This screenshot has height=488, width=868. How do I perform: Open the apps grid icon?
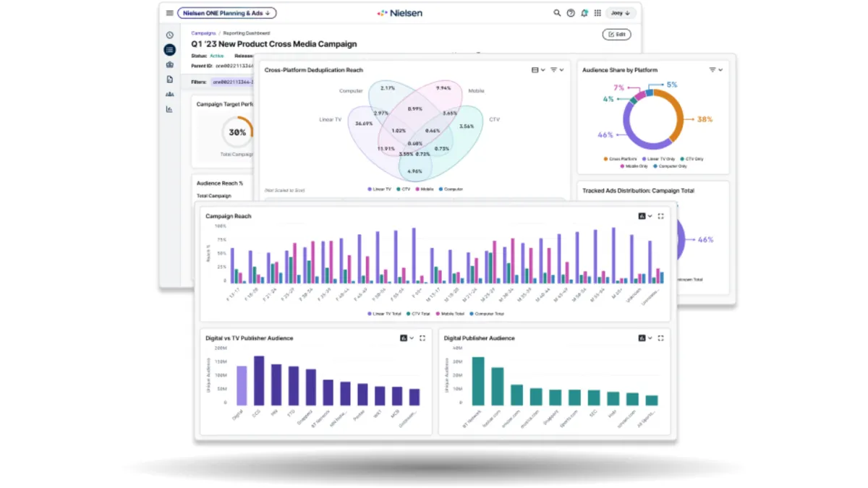597,12
